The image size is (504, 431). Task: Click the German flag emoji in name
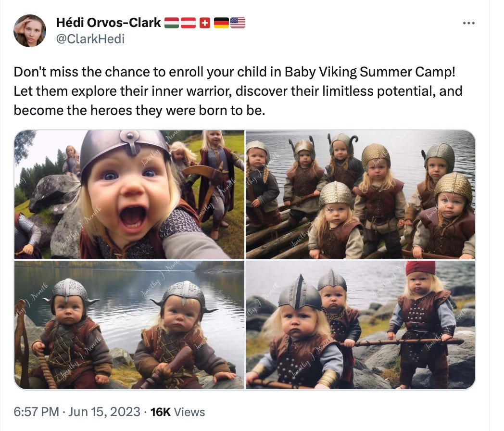click(x=221, y=23)
